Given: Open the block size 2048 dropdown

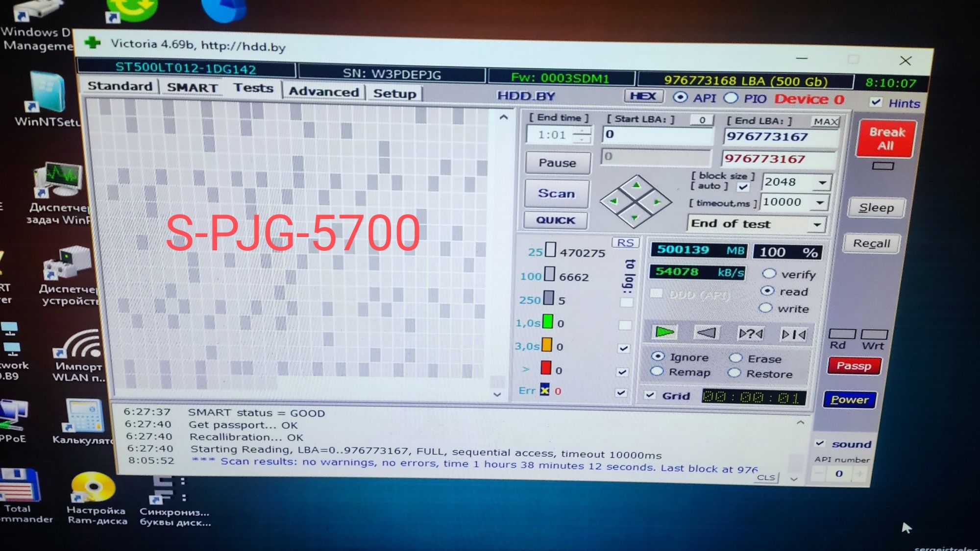Looking at the screenshot, I should point(822,183).
